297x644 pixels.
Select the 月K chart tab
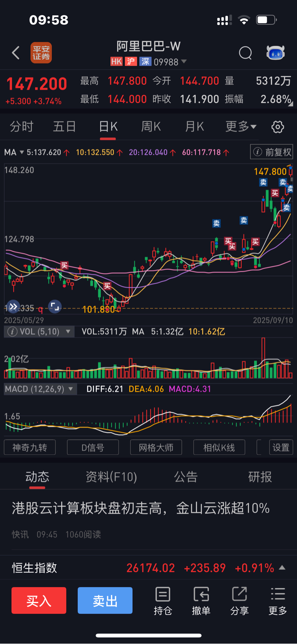pos(195,127)
